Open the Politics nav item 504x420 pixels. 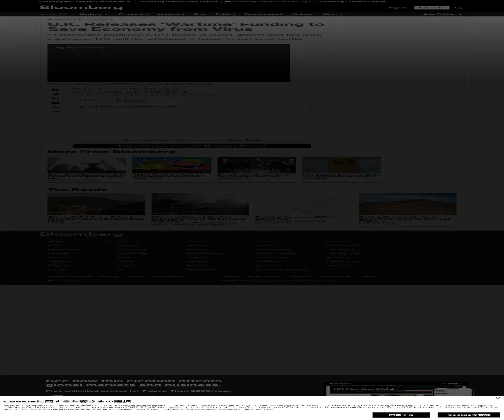[226, 14]
